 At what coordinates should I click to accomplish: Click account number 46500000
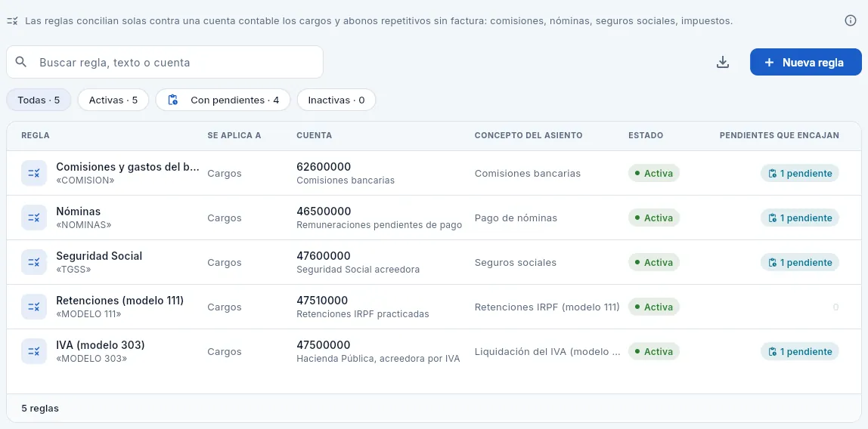tap(324, 211)
